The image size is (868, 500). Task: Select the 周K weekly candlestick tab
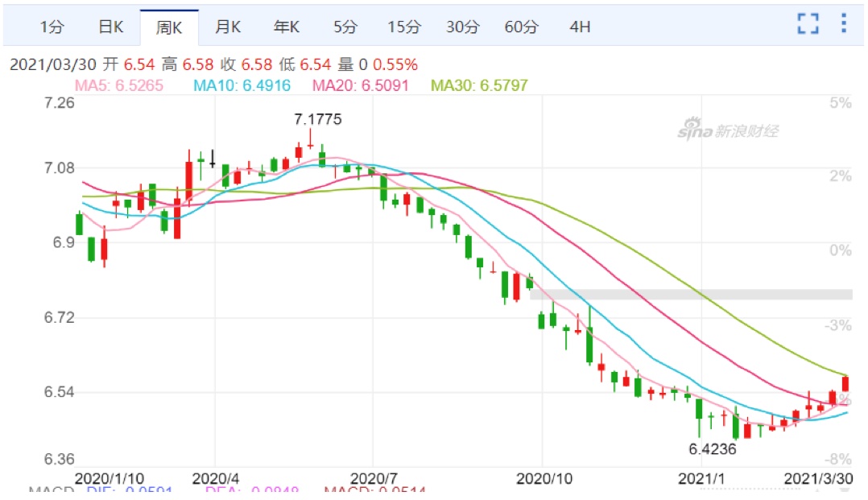169,27
